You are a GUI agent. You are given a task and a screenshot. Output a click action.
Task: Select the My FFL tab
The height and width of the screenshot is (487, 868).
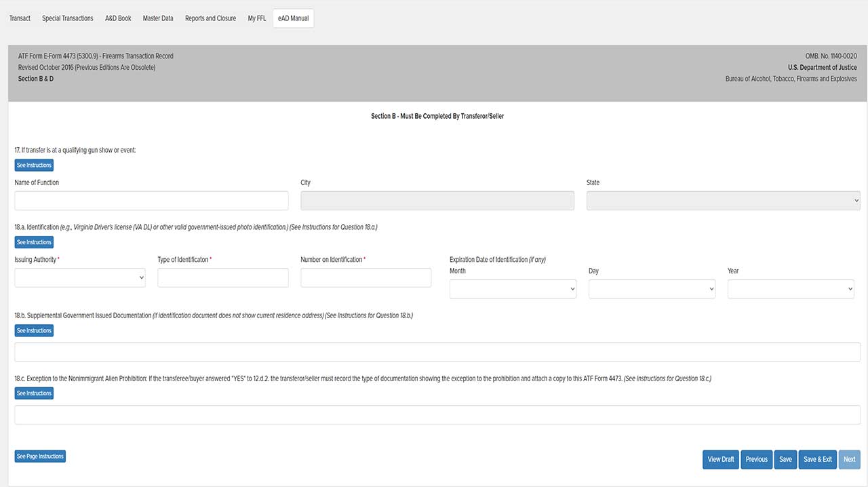pos(256,18)
